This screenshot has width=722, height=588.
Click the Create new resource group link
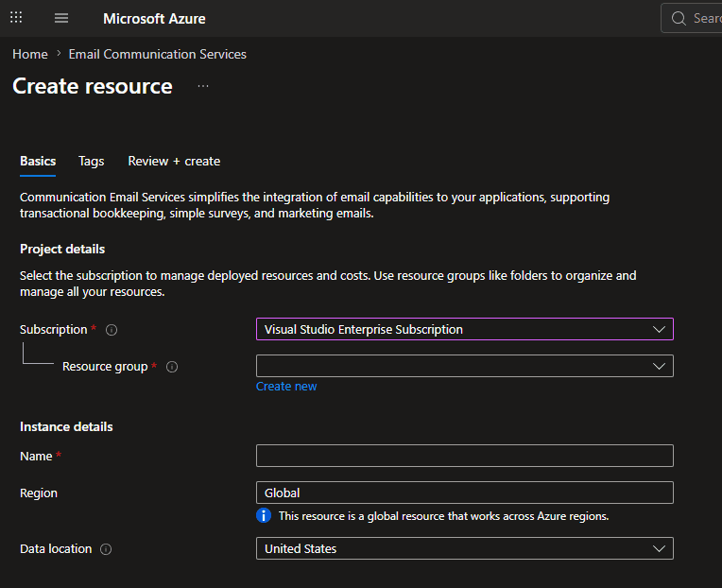286,387
